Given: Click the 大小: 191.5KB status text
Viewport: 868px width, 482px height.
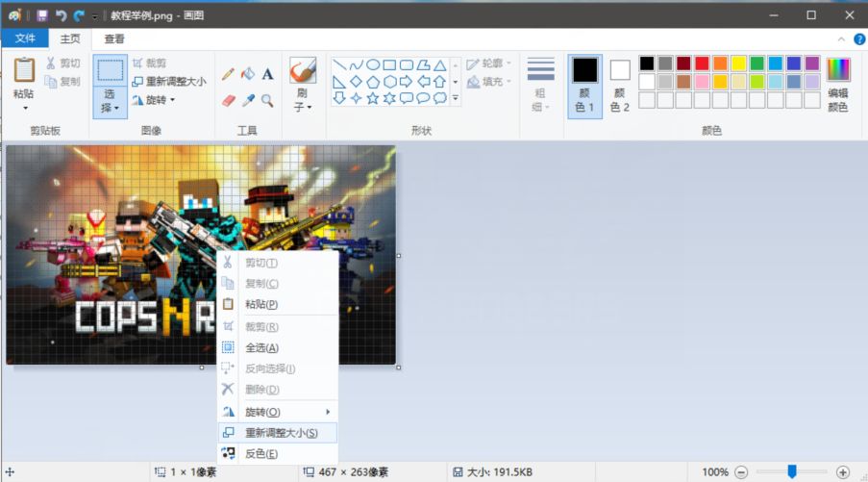Looking at the screenshot, I should point(500,472).
